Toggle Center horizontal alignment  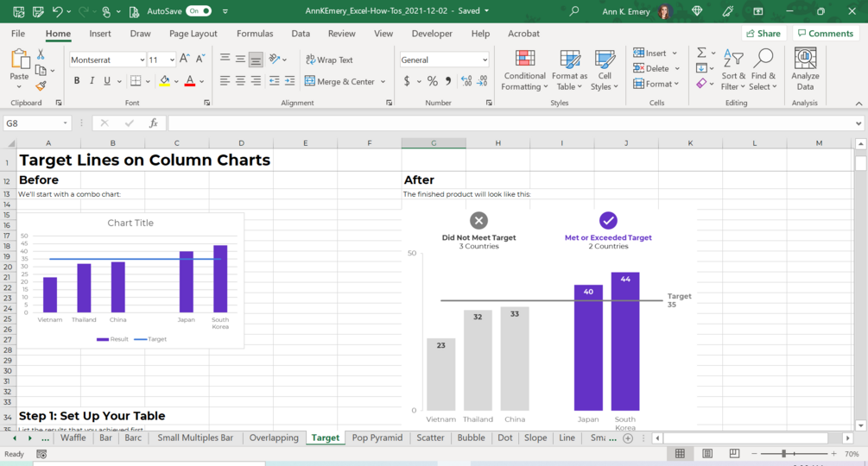pos(240,81)
